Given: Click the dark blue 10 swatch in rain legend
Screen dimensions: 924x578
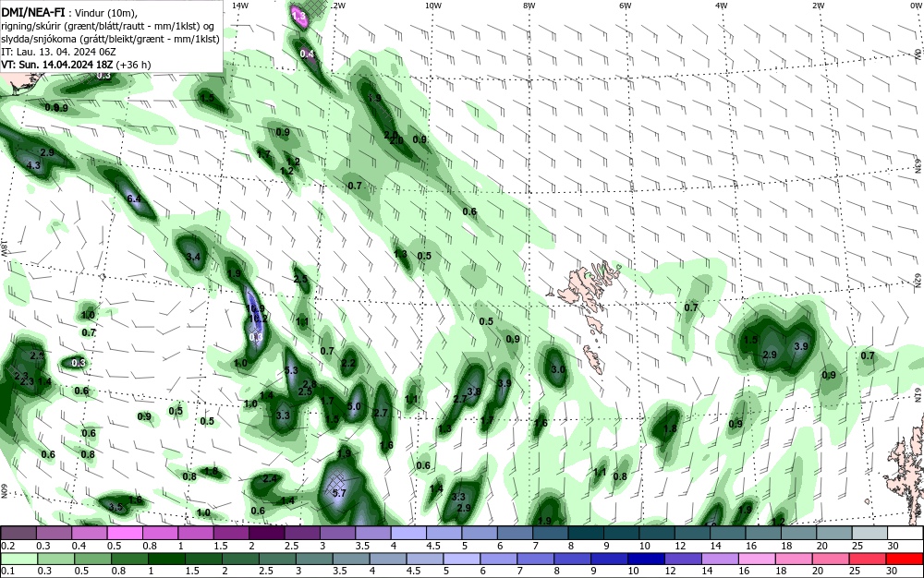Looking at the screenshot, I should (x=645, y=559).
